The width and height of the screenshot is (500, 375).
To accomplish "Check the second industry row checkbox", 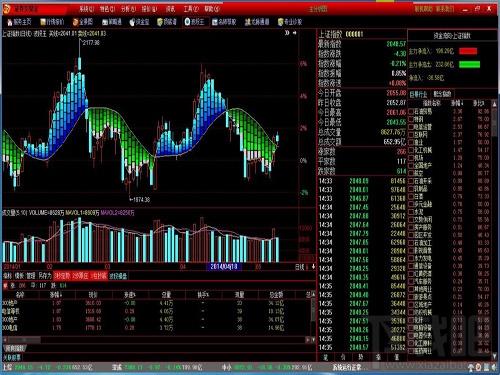I will tap(411, 119).
